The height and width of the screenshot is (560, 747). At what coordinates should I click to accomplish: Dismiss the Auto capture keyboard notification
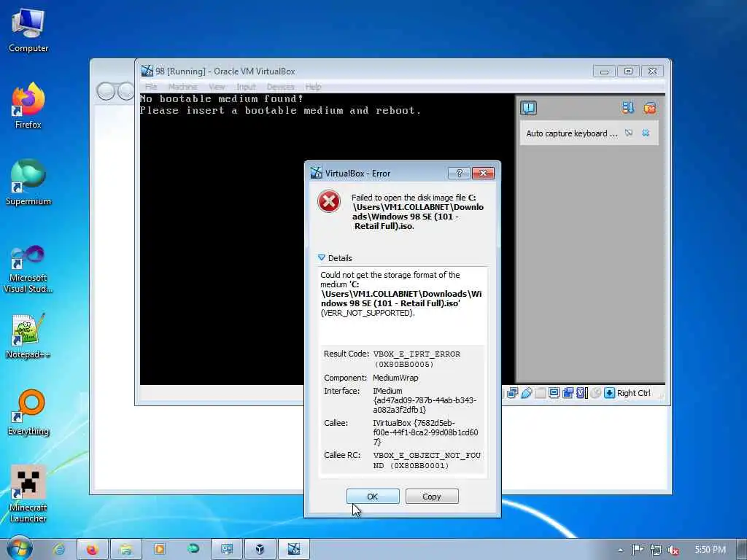click(646, 133)
